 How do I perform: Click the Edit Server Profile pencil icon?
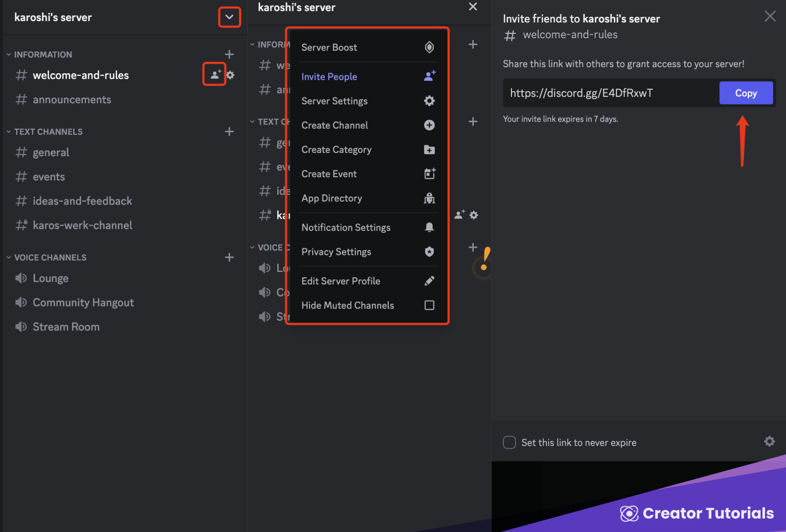tap(429, 281)
